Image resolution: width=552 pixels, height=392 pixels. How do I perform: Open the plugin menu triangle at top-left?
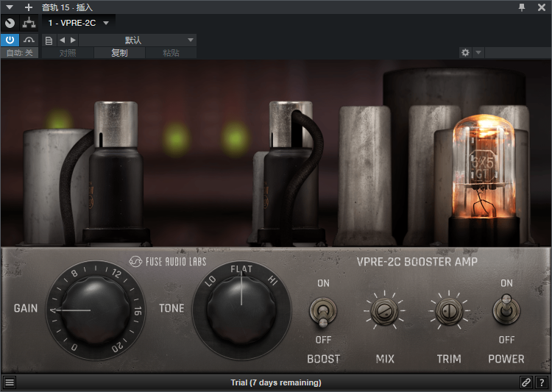(x=10, y=7)
